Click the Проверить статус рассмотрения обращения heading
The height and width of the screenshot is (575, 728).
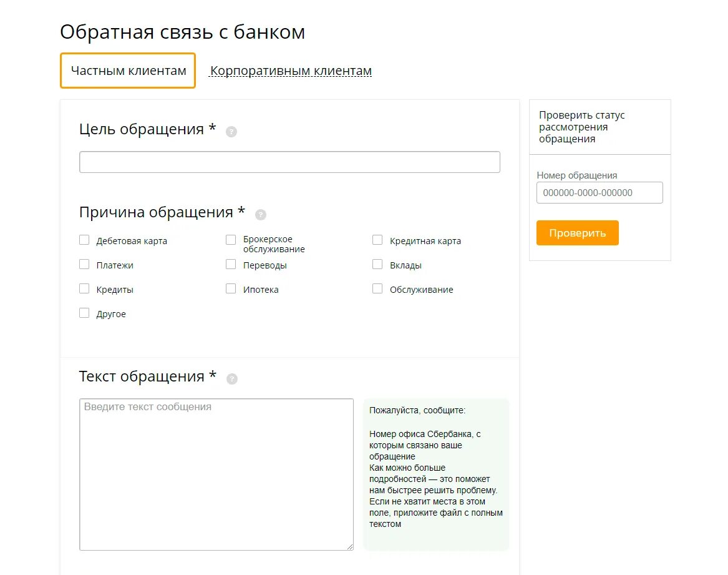[582, 127]
